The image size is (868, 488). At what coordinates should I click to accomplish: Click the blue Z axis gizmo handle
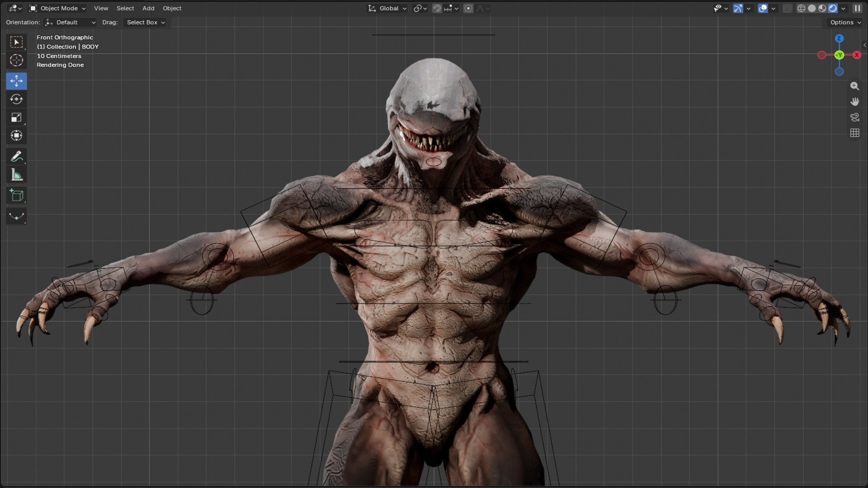839,38
